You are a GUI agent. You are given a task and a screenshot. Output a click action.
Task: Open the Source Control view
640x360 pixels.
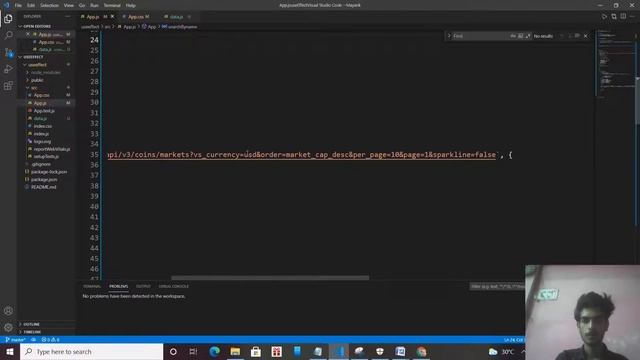coord(8,52)
